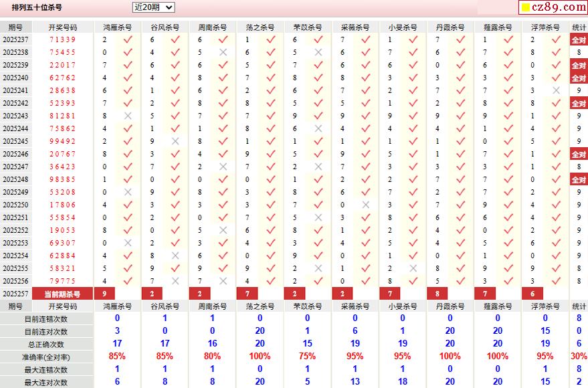Click the 最大连对次数 row label

(x=46, y=383)
